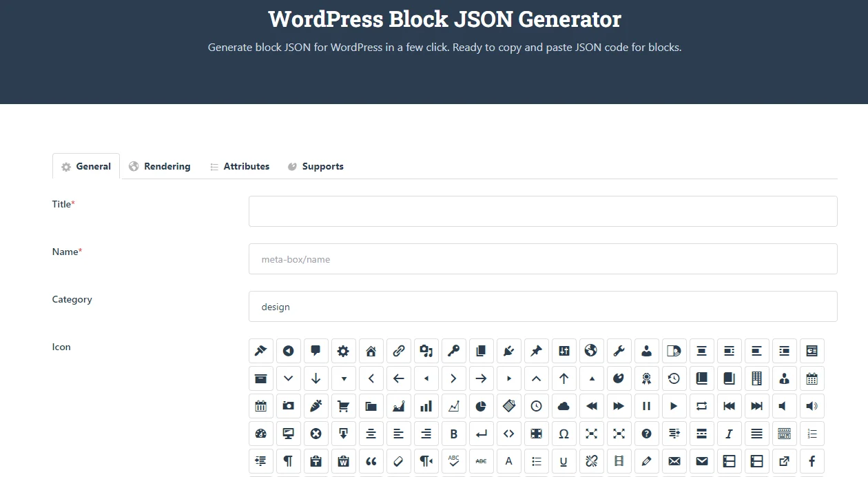
Task: Pick the double quotation marks icon
Action: coord(371,461)
